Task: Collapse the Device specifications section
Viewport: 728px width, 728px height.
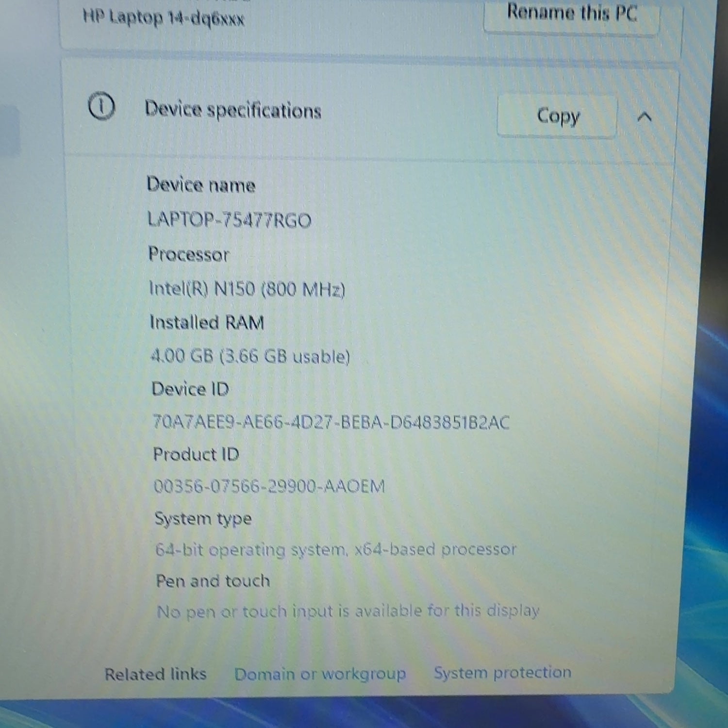Action: pyautogui.click(x=645, y=117)
